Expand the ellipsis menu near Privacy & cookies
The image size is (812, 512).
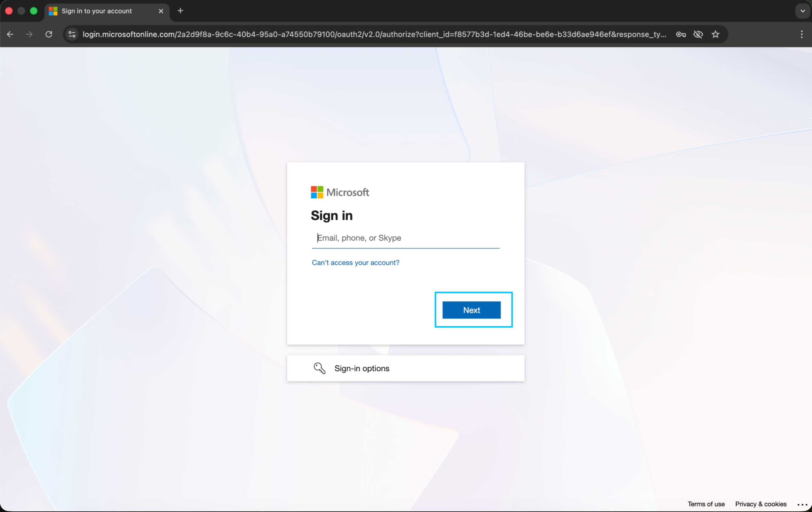click(x=802, y=504)
